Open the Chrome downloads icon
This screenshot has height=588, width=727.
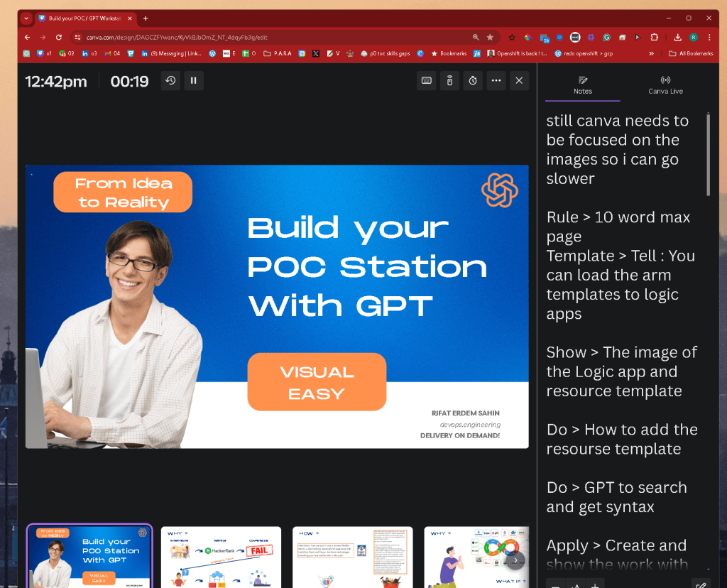point(677,37)
